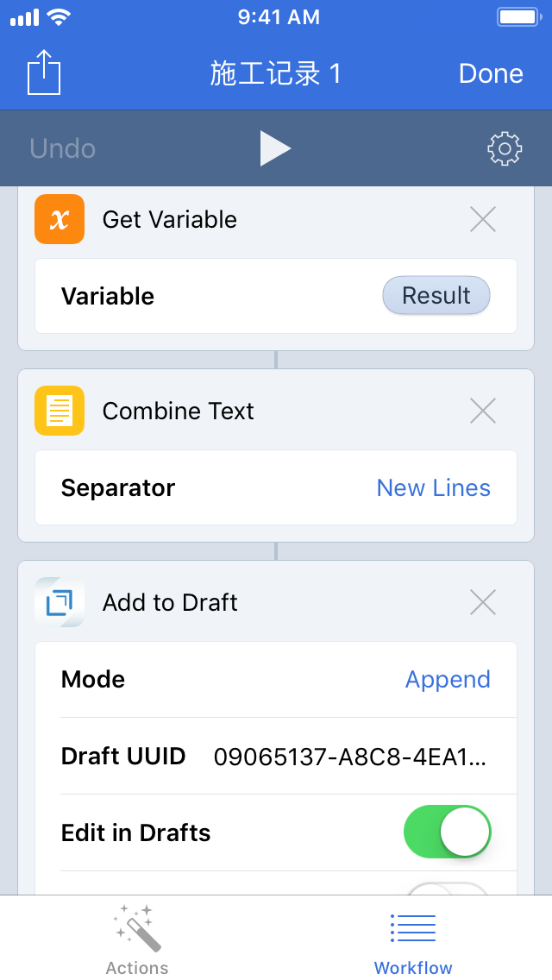Tap Done to finish editing
The width and height of the screenshot is (552, 980).
[491, 73]
